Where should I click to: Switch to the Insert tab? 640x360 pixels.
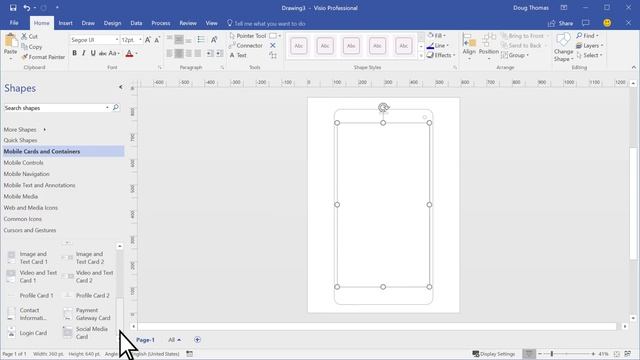point(65,23)
